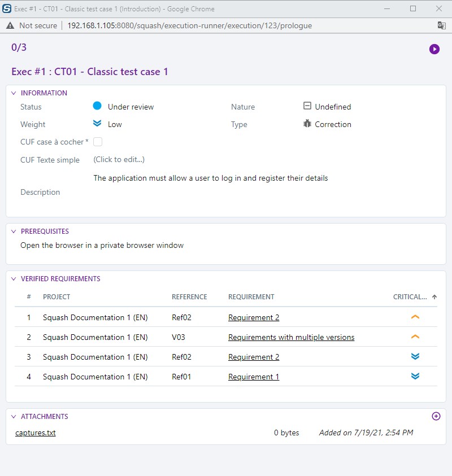This screenshot has width=452, height=476.
Task: Click the add attachment plus icon
Action: 436,416
